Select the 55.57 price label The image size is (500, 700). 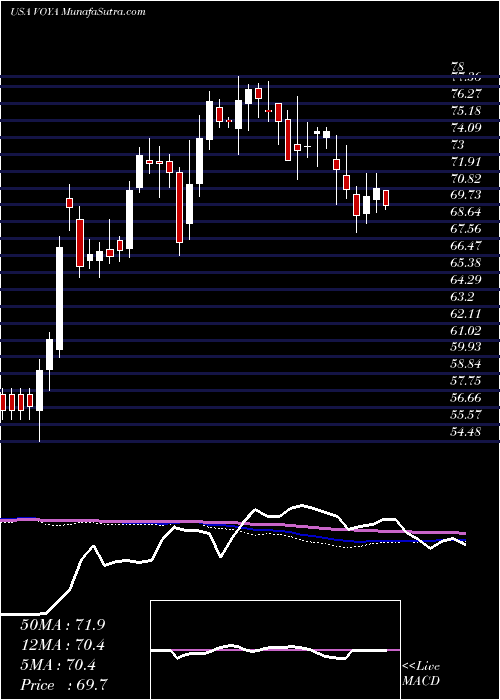pyautogui.click(x=466, y=415)
